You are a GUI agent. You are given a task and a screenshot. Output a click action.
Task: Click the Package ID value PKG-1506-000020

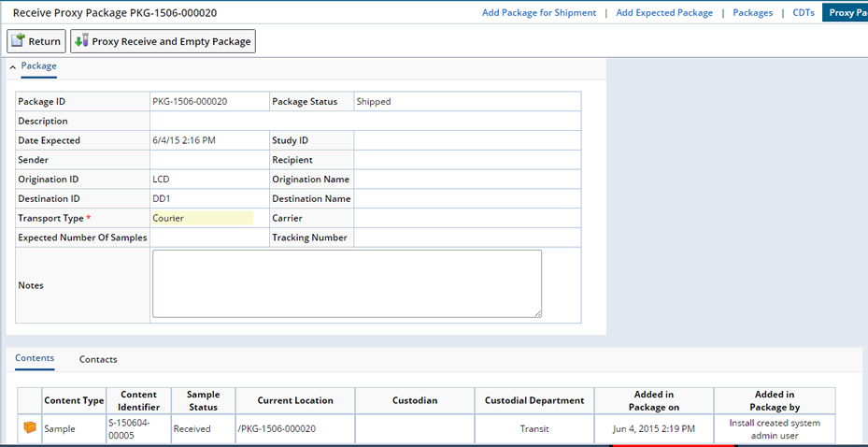tap(190, 102)
